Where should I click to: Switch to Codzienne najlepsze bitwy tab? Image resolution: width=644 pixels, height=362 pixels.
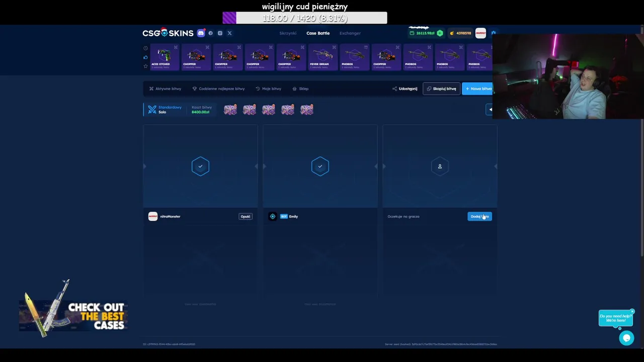point(218,88)
